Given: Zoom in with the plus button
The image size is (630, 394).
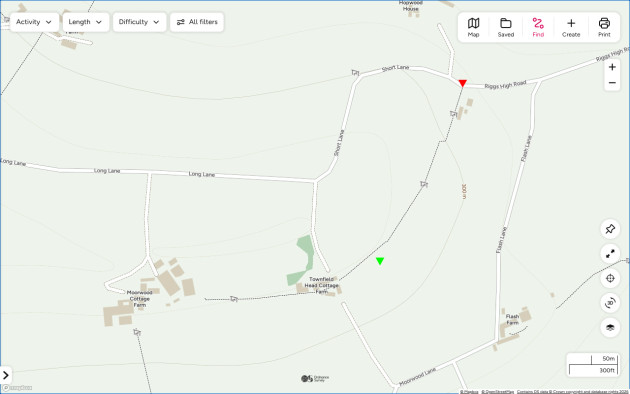Looking at the screenshot, I should (612, 67).
